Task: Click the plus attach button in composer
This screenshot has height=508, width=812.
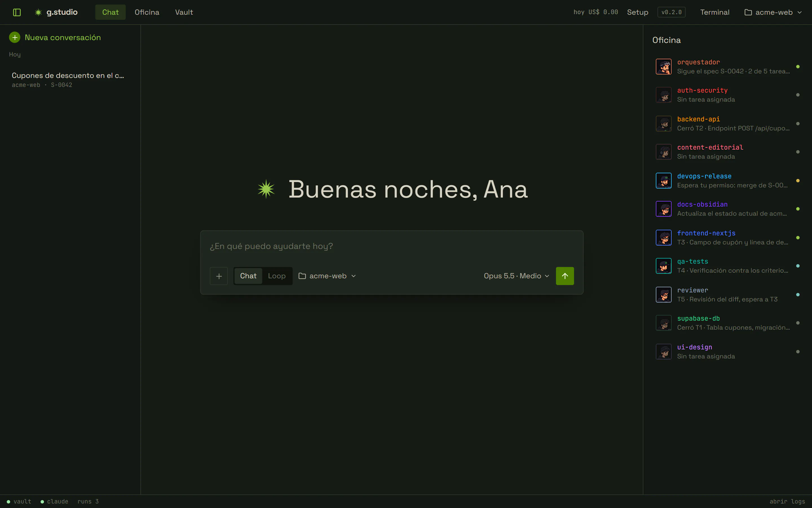Action: tap(219, 276)
